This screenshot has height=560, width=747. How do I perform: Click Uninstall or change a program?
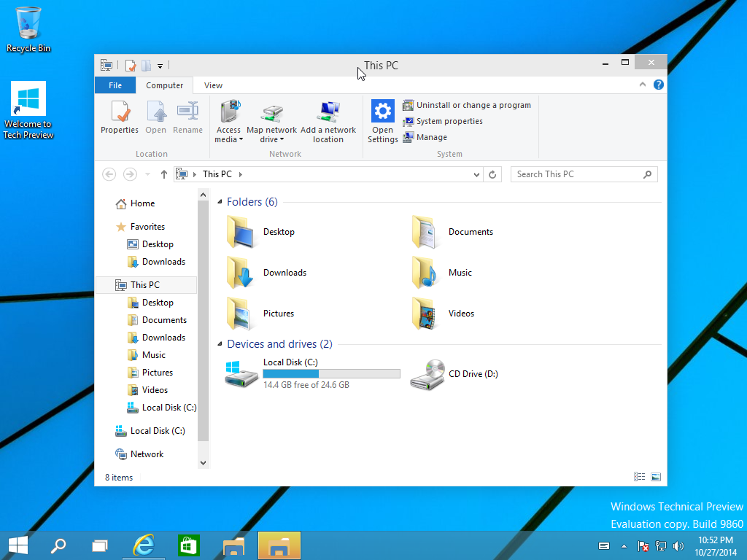coord(473,105)
